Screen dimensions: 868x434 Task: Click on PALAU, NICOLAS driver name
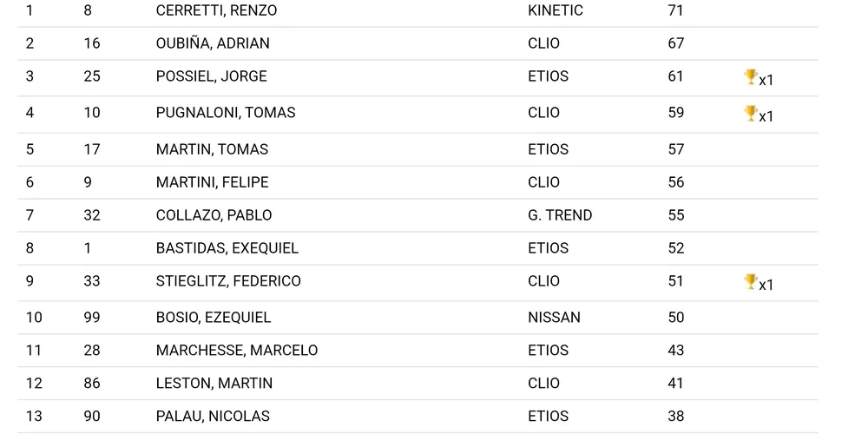[213, 417]
